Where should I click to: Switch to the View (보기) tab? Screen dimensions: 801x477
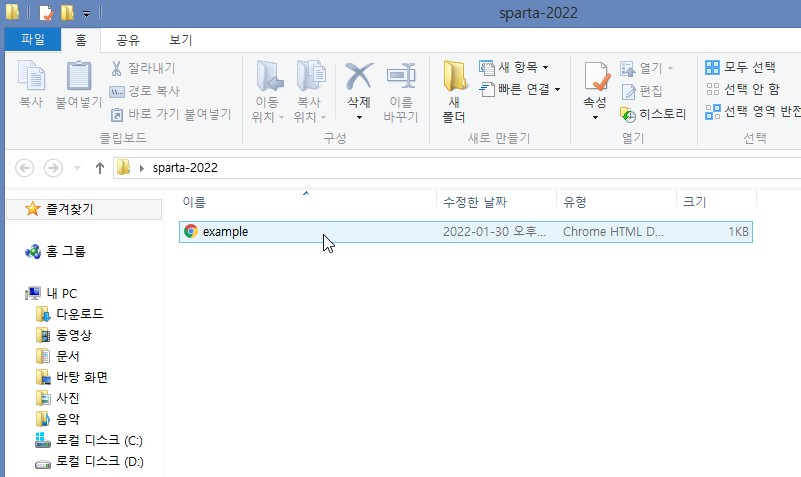(x=180, y=40)
